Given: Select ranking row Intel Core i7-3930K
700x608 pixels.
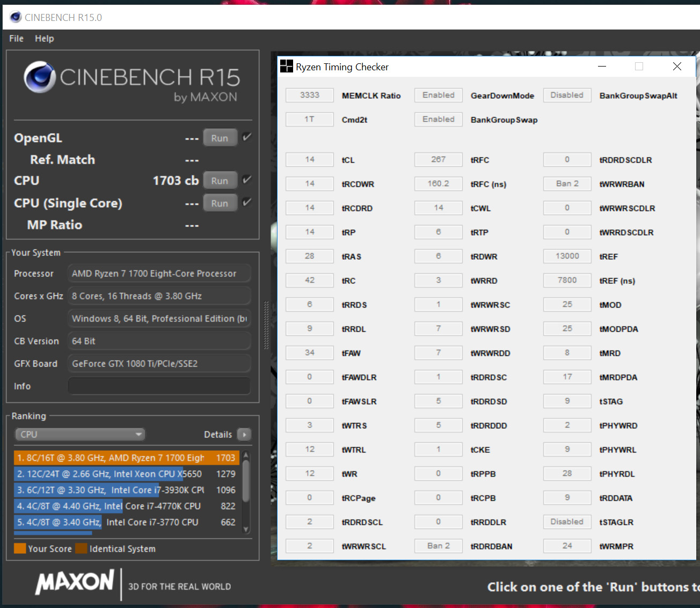Looking at the screenshot, I should [127, 490].
